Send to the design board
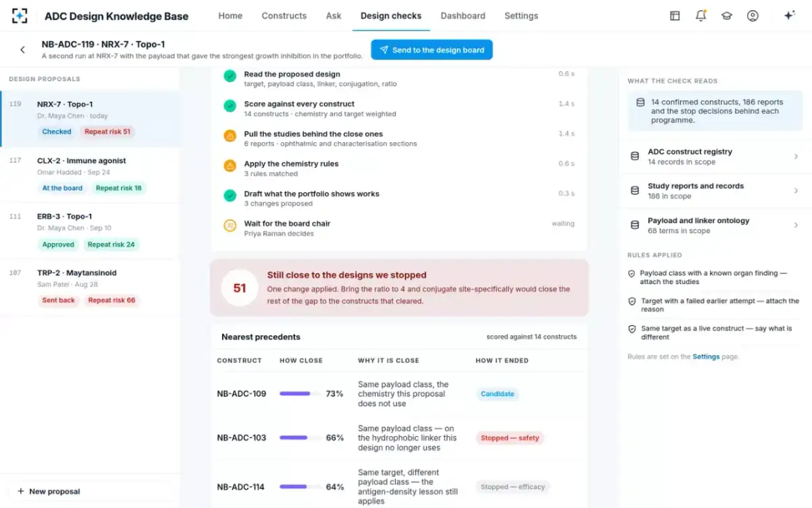The width and height of the screenshot is (812, 508). pyautogui.click(x=432, y=50)
